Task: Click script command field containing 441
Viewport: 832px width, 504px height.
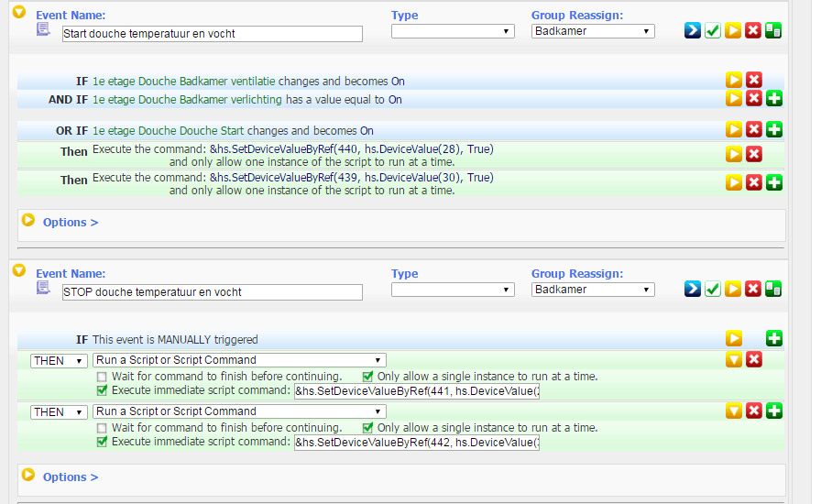Action: (417, 391)
